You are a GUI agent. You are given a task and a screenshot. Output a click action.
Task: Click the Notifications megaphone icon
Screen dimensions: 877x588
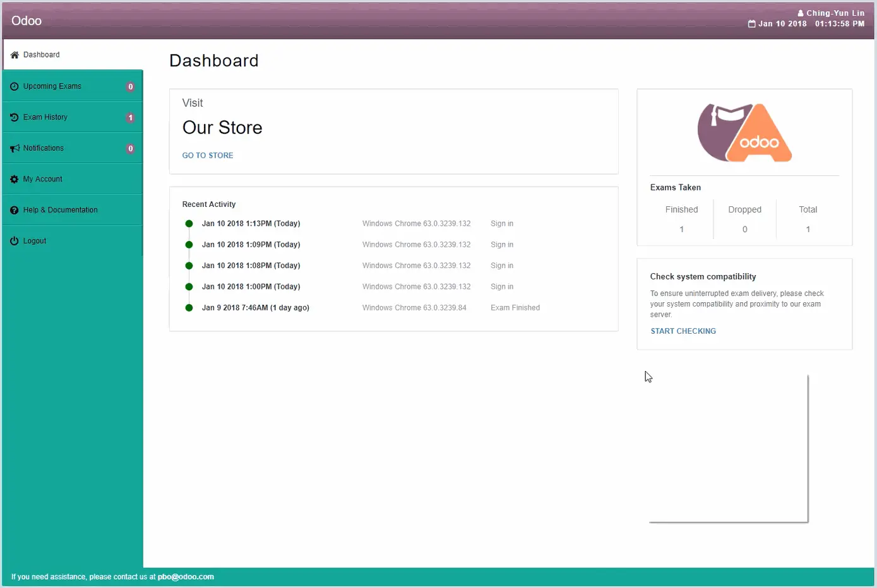pyautogui.click(x=15, y=148)
